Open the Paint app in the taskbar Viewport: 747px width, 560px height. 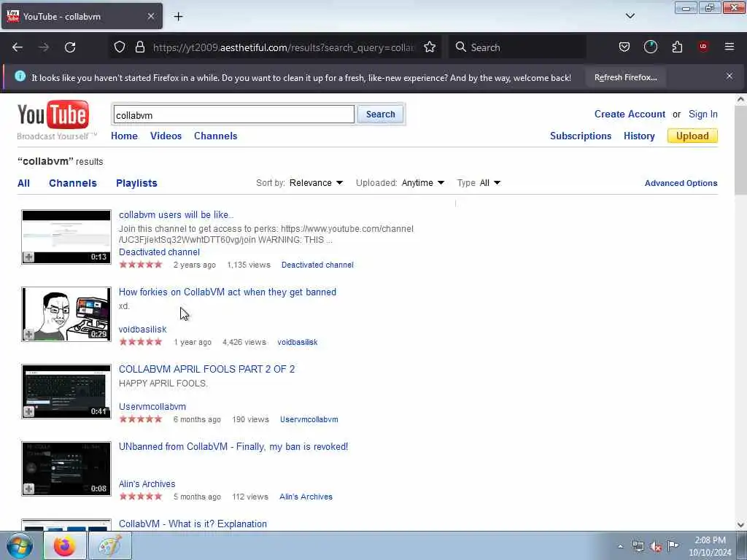(110, 545)
